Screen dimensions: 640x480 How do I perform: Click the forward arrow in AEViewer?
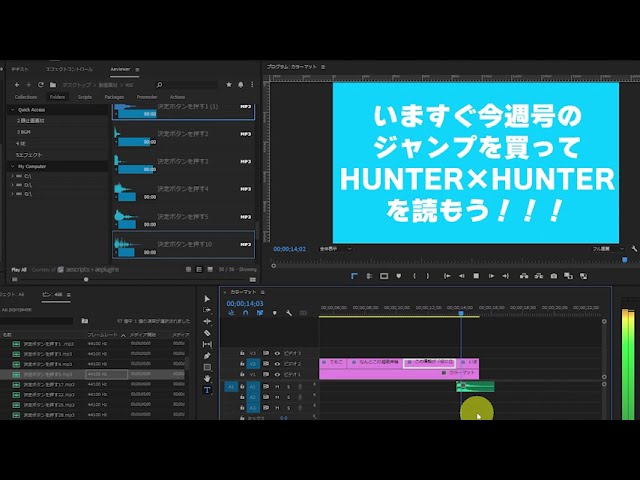click(x=29, y=85)
